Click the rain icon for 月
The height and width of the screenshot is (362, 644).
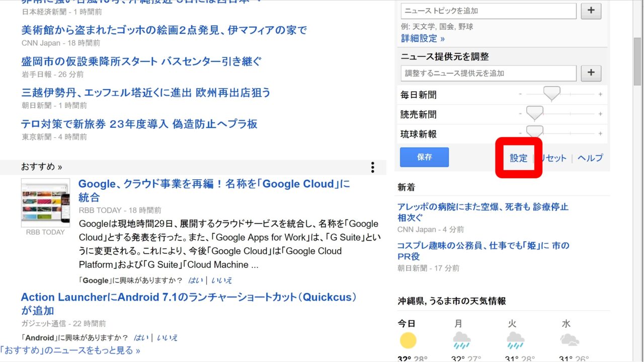(x=461, y=340)
